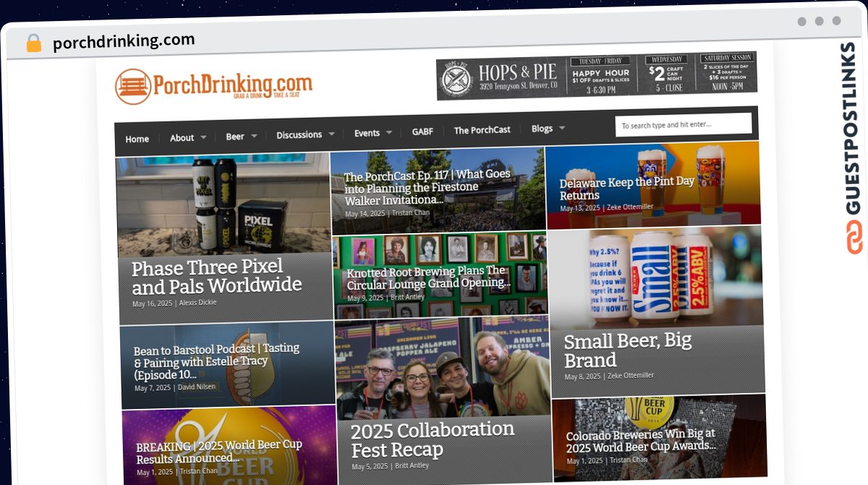Open the Discussions menu item
The width and height of the screenshot is (868, 485).
point(299,135)
